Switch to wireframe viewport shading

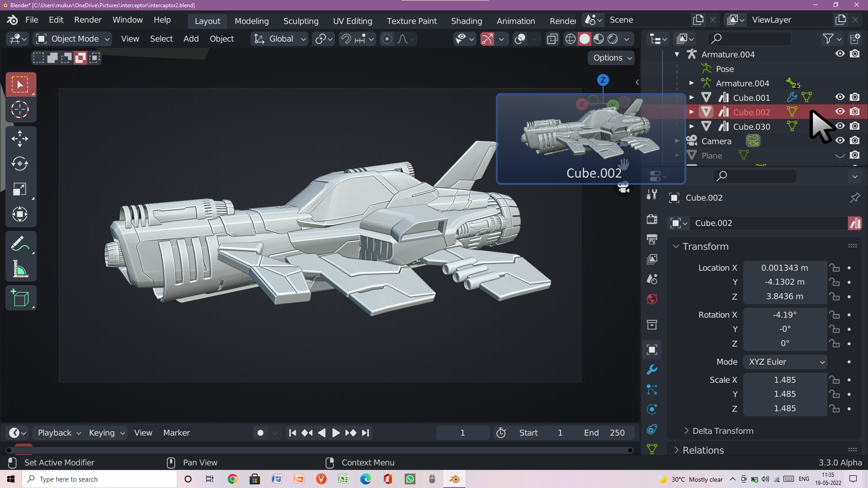(571, 39)
